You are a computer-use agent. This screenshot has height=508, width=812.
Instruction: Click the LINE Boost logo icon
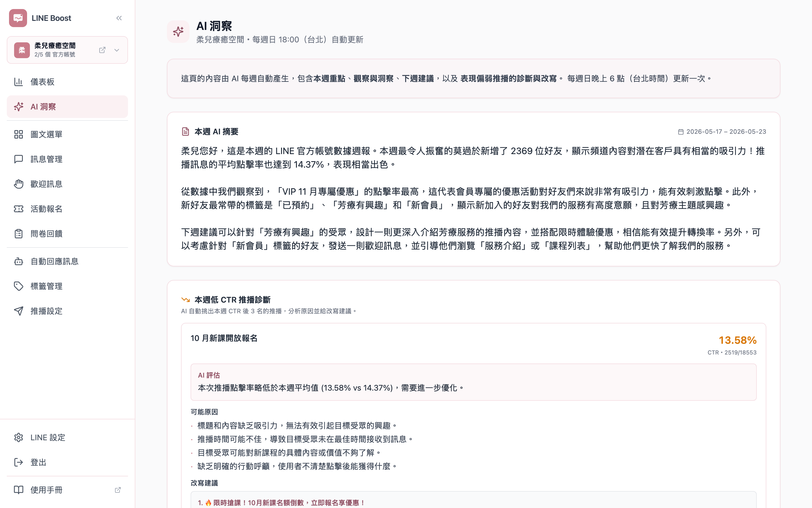pos(18,18)
